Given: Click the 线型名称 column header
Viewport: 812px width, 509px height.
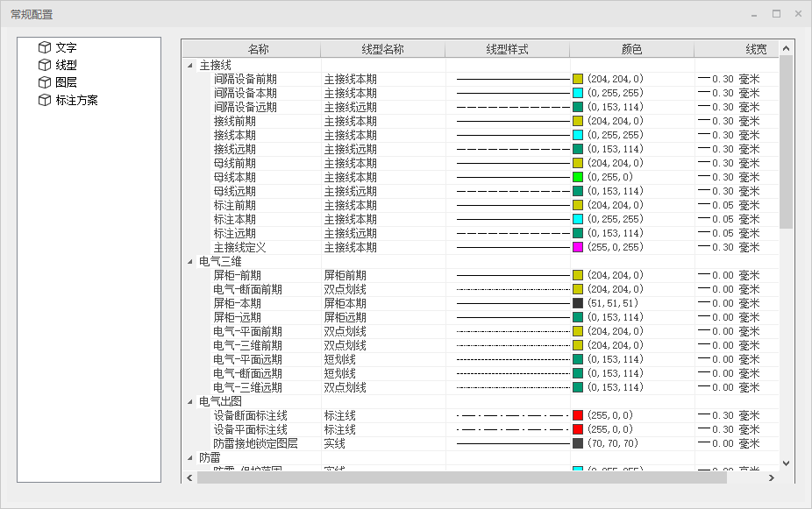Looking at the screenshot, I should tap(382, 50).
